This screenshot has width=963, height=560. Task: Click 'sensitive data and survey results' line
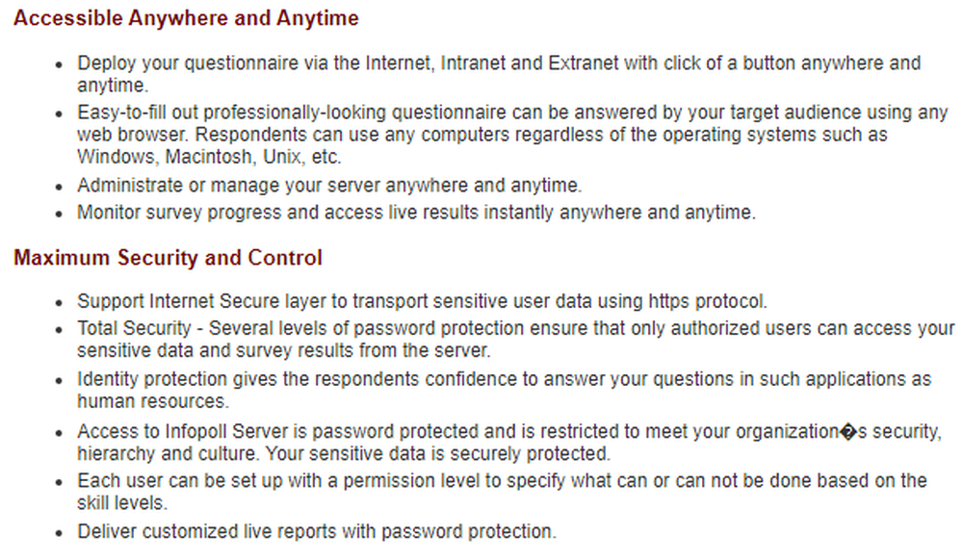point(284,351)
